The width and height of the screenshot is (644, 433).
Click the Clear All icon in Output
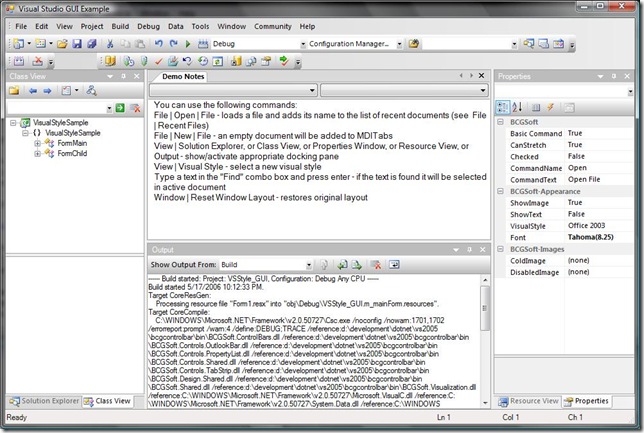pos(377,265)
